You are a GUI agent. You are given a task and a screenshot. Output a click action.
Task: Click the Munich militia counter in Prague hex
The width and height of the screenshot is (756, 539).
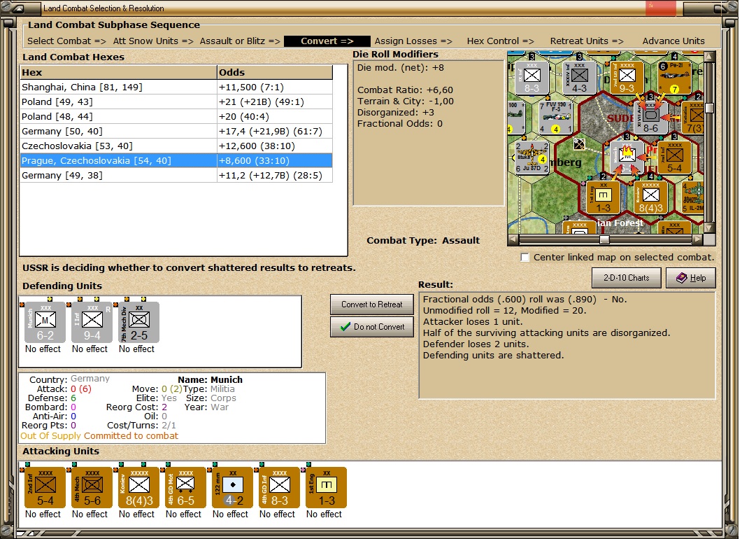coord(627,157)
